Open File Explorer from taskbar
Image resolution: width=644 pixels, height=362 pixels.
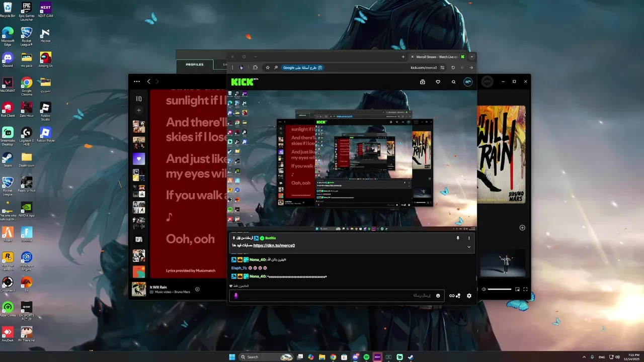(322, 357)
